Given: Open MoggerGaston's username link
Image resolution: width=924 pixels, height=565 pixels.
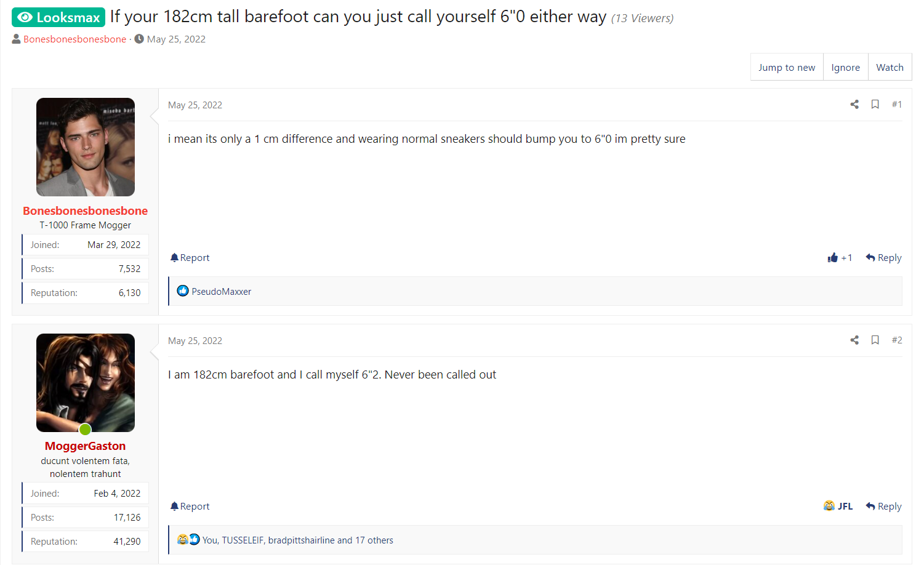Looking at the screenshot, I should 85,446.
